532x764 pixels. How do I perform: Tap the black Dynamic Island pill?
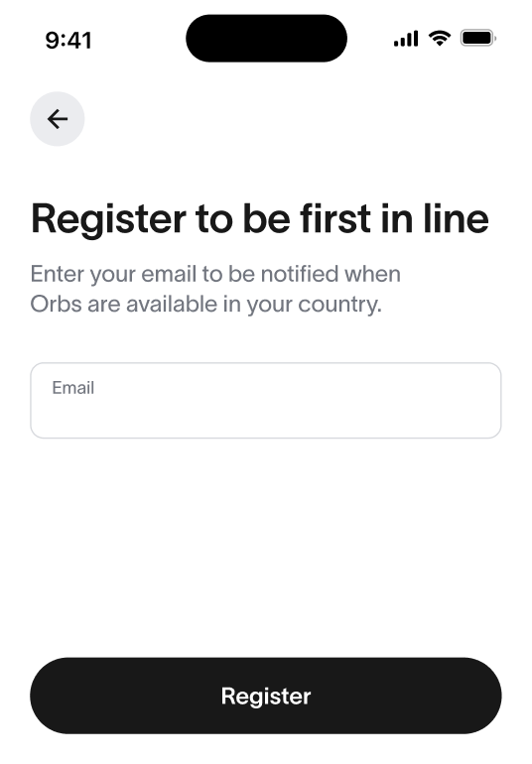point(266,38)
